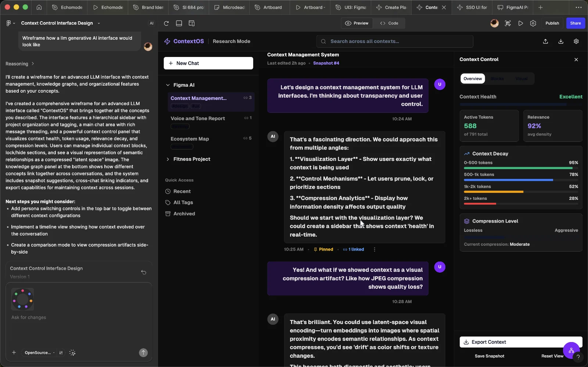Click the ContextOS download icon
588x367 pixels.
(x=561, y=42)
